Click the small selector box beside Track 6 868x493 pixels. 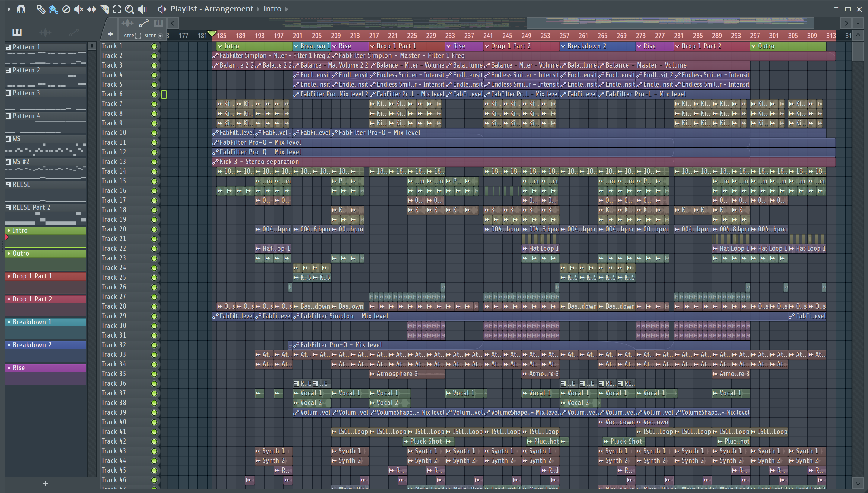pos(164,94)
